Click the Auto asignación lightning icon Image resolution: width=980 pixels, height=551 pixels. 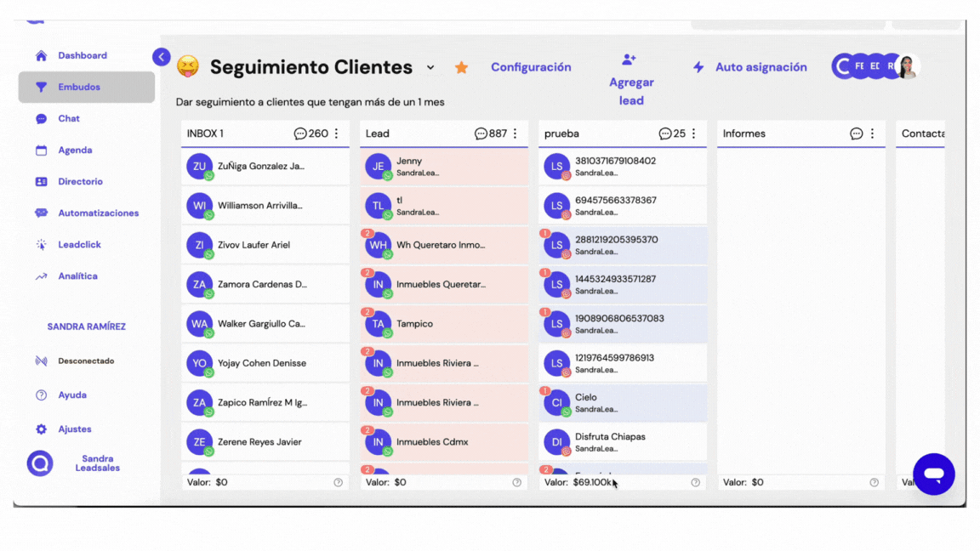698,67
